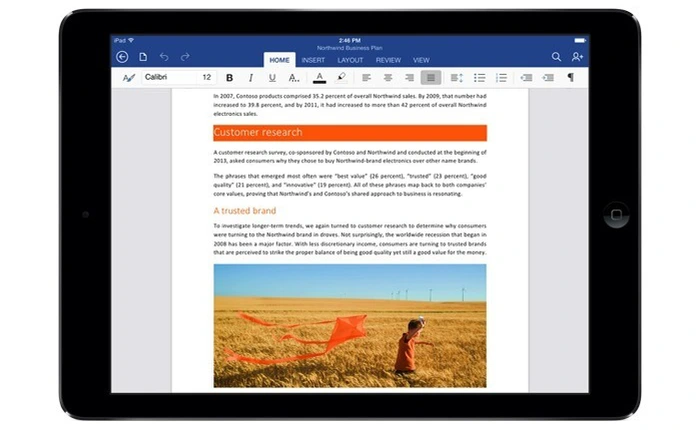Align text to the right
Image resolution: width=700 pixels, height=430 pixels.
pos(409,78)
